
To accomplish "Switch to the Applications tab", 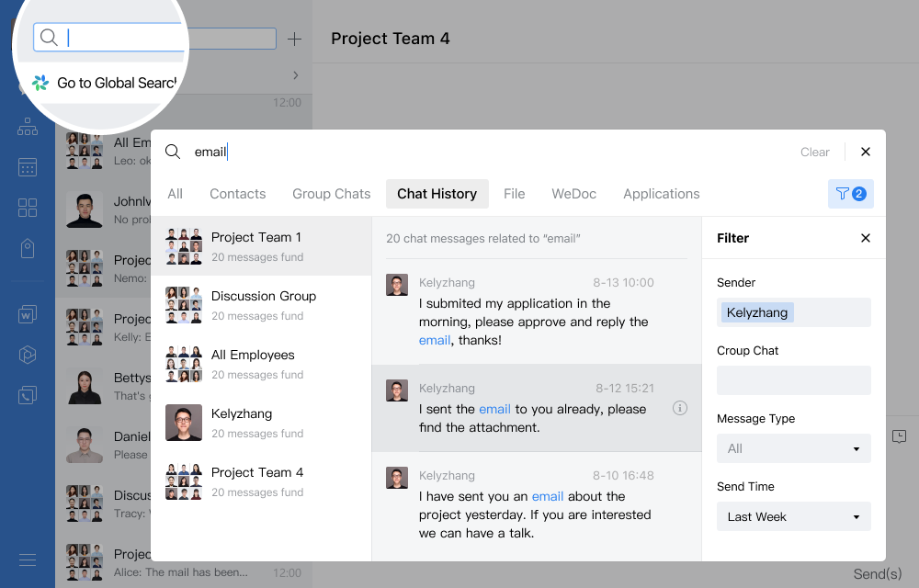I will pos(661,194).
